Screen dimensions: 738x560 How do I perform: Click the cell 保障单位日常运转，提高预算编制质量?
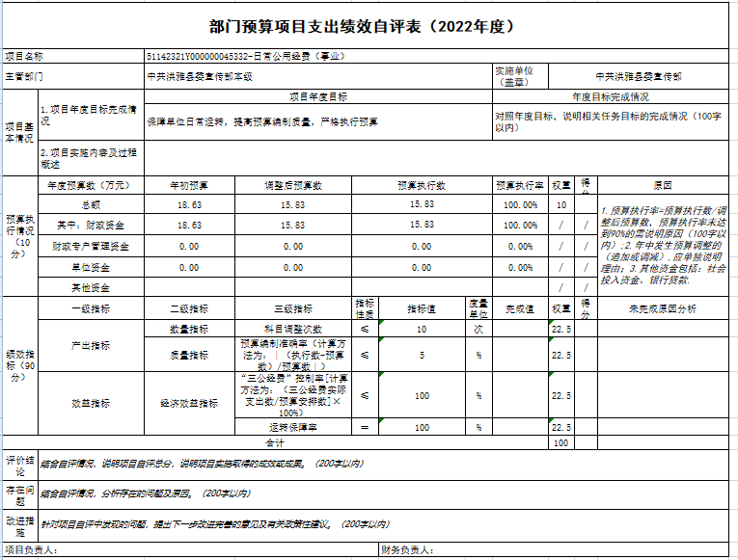[318, 121]
